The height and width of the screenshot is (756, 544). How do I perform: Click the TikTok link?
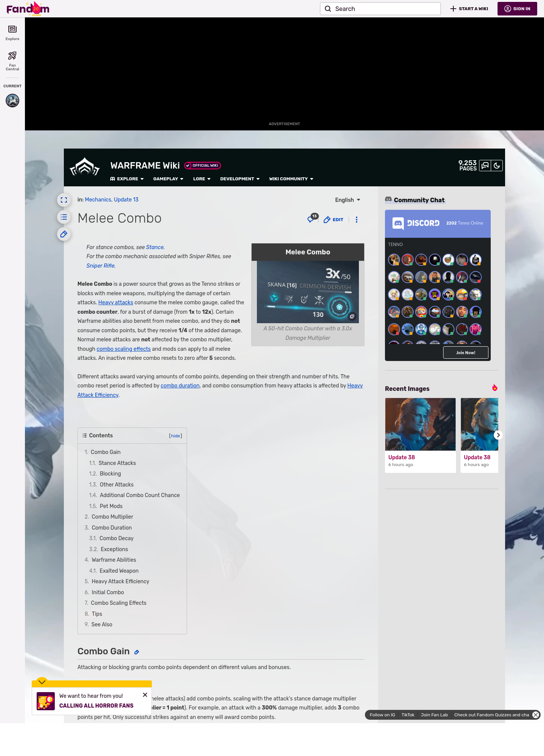pyautogui.click(x=408, y=715)
